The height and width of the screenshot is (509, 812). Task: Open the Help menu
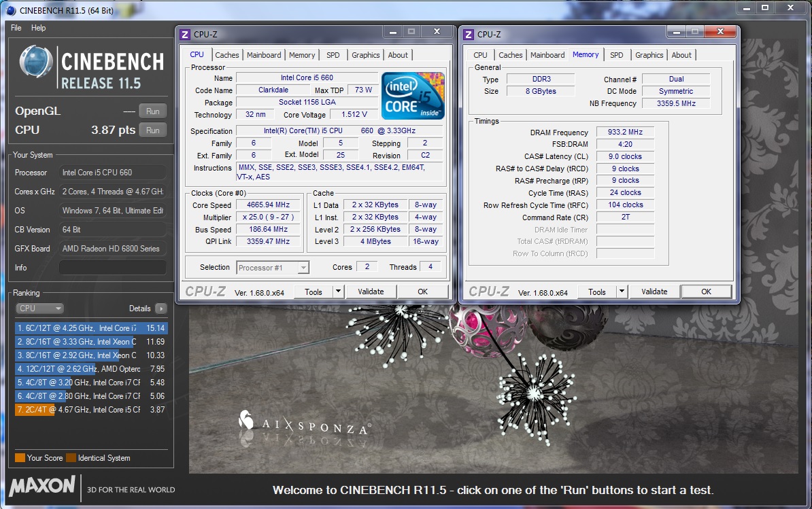pyautogui.click(x=38, y=28)
